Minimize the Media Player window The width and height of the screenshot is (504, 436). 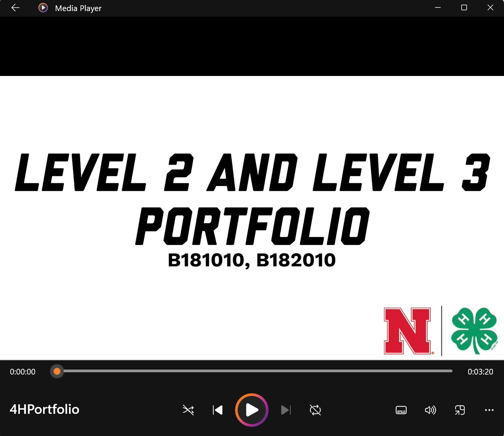pyautogui.click(x=438, y=8)
